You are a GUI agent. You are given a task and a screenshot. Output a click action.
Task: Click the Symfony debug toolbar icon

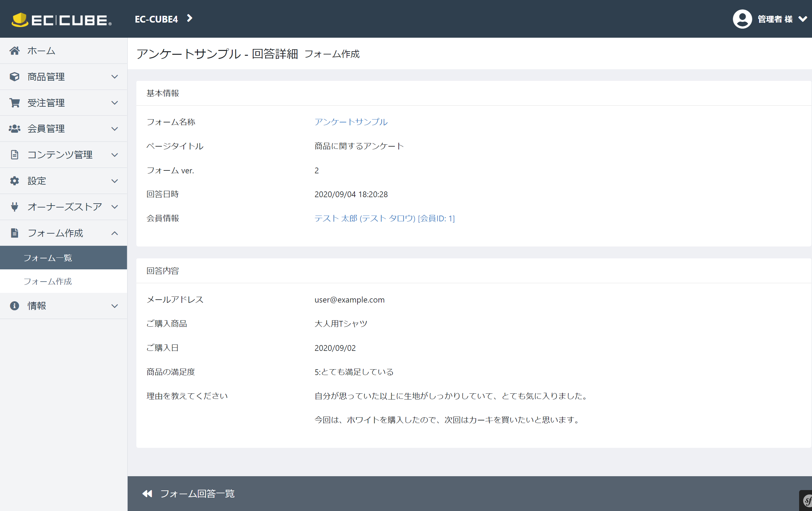(807, 501)
